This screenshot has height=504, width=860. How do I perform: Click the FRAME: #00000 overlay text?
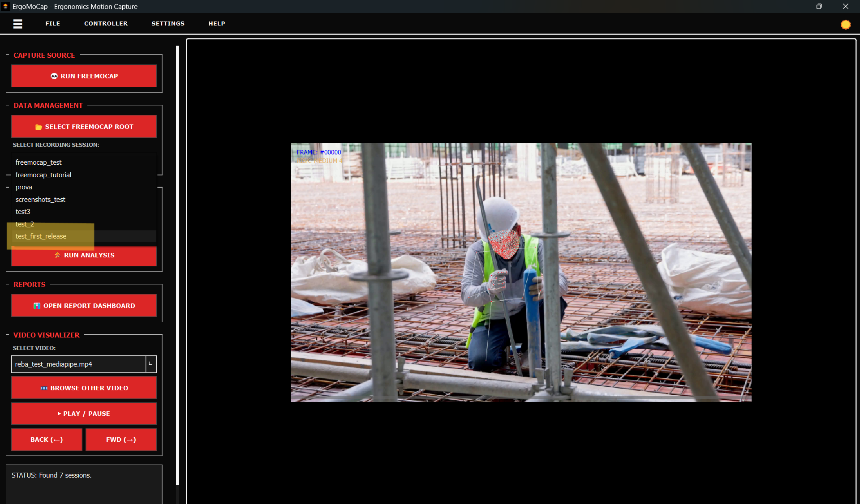pyautogui.click(x=319, y=153)
